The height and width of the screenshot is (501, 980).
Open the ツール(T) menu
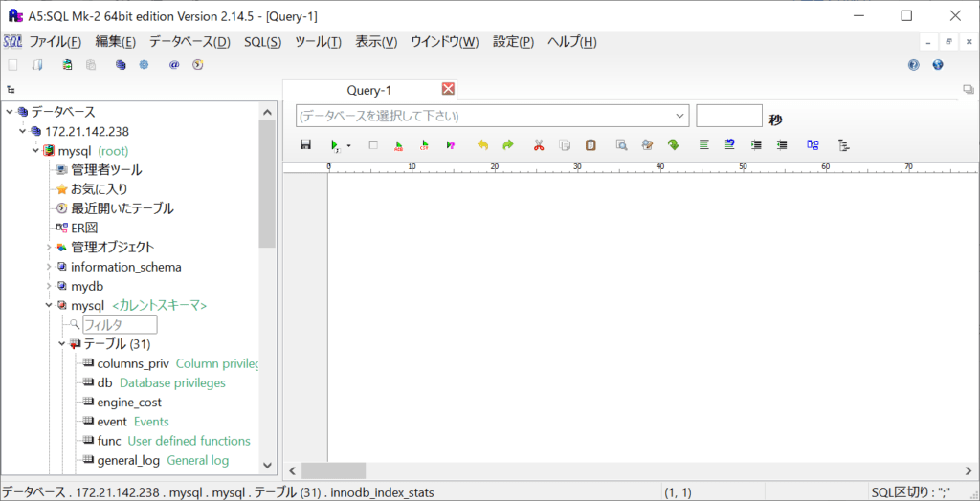(318, 42)
